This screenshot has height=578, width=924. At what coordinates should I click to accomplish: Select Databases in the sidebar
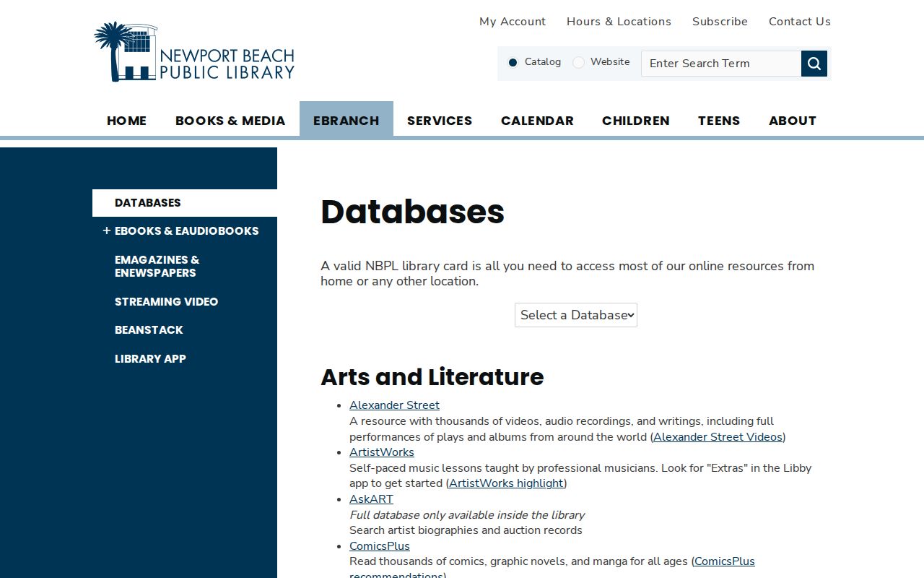[x=185, y=203]
